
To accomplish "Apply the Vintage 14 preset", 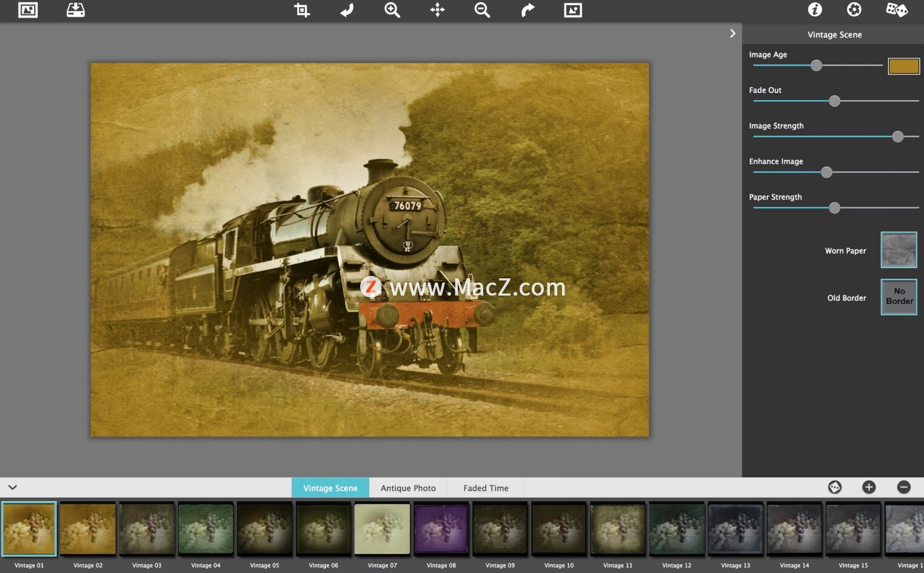I will [794, 529].
